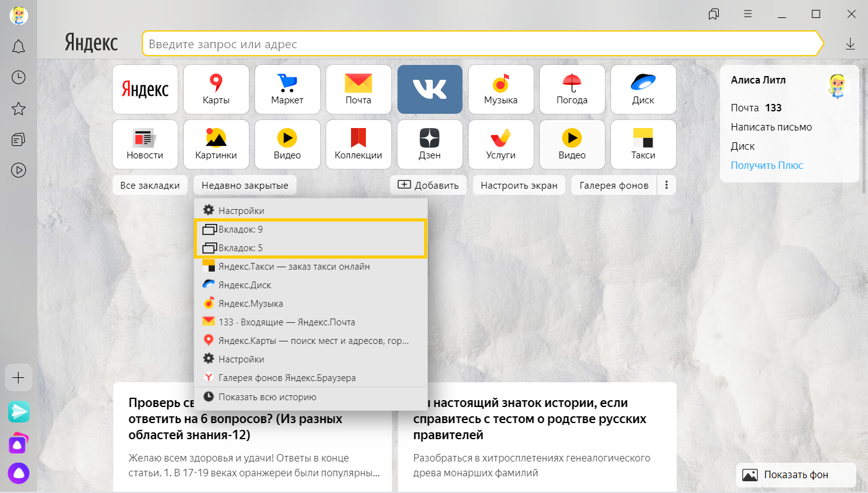Open Галерея фонов button

(x=614, y=185)
